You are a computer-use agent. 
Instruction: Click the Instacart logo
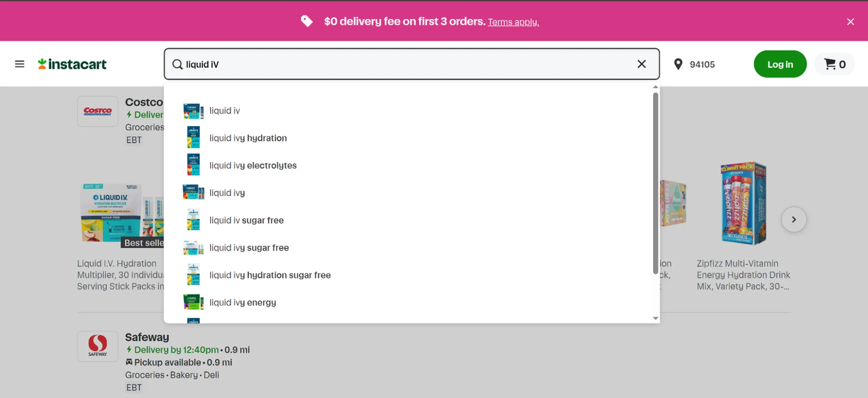72,64
